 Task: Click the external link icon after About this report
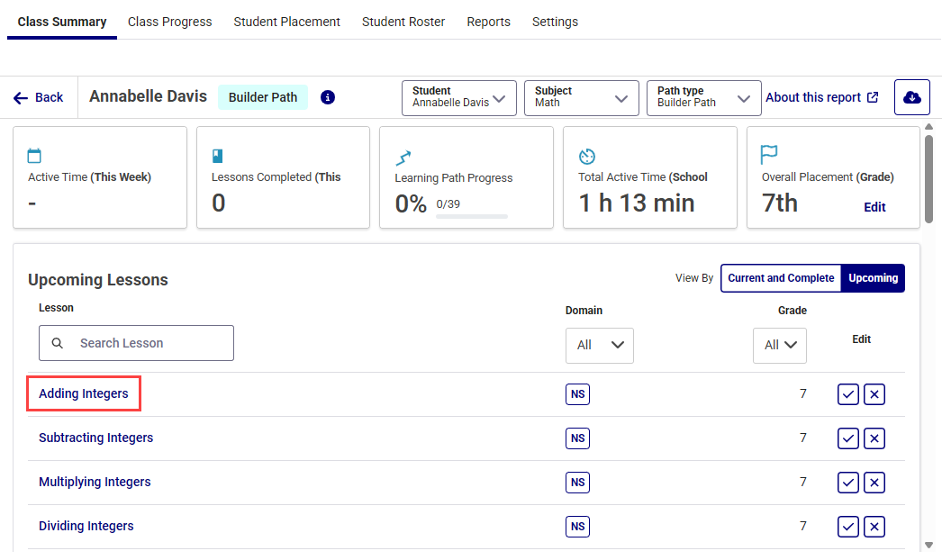click(873, 97)
